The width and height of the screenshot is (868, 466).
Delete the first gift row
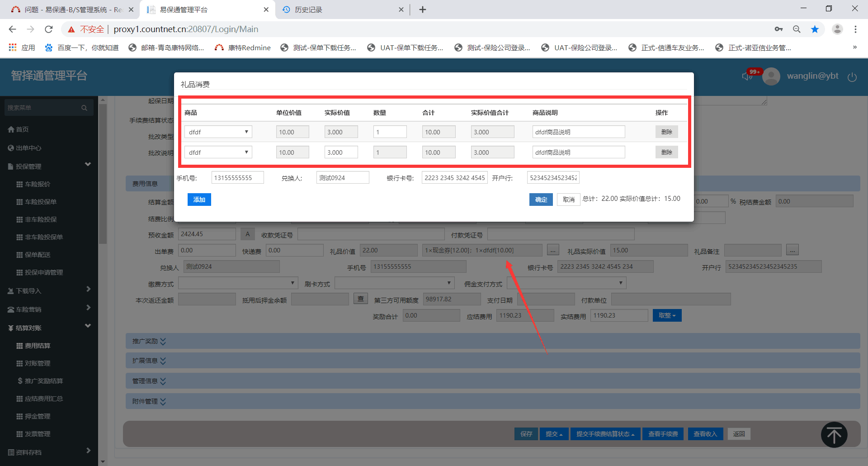[x=666, y=132]
